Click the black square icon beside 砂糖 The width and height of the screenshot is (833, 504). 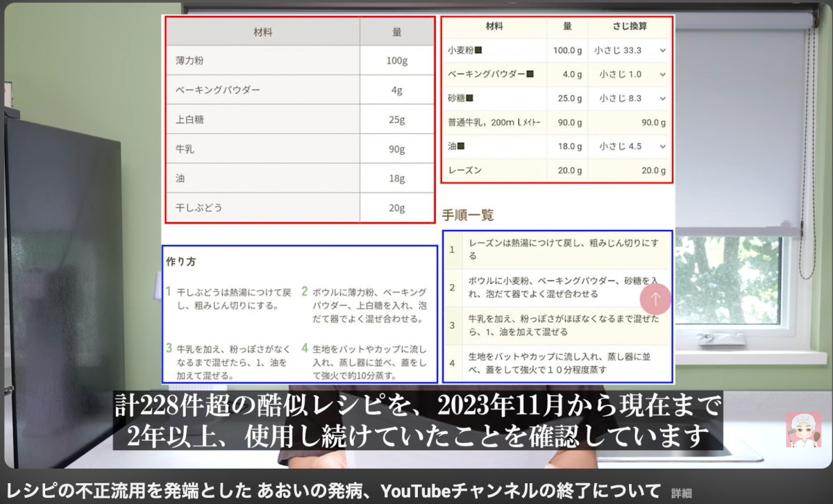point(469,99)
